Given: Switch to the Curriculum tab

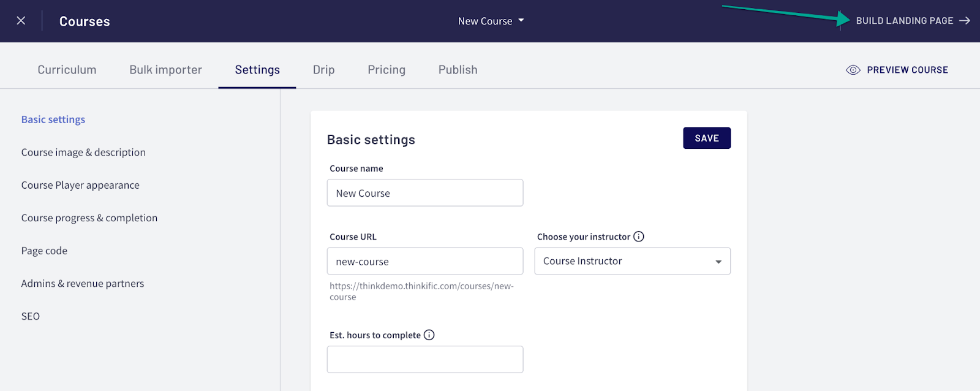Looking at the screenshot, I should click(x=67, y=70).
